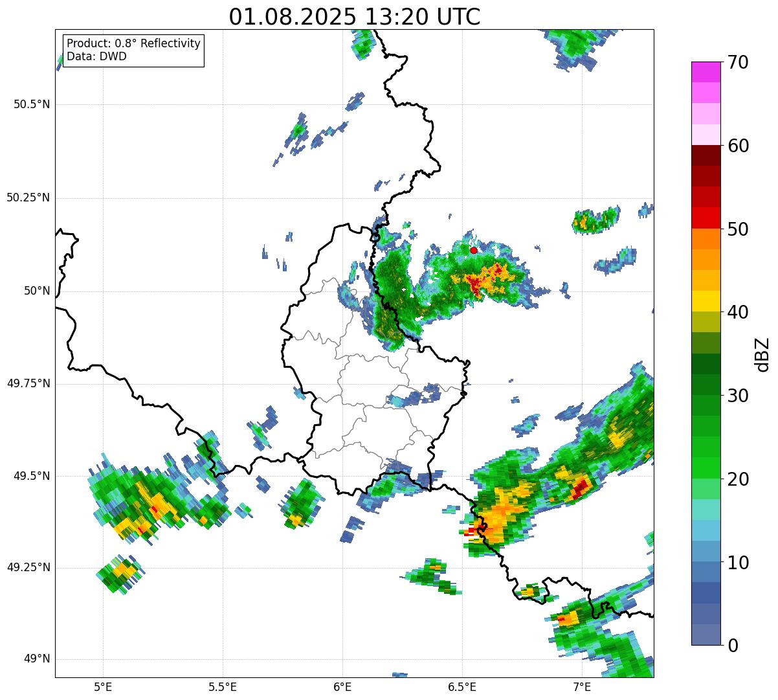Image resolution: width=778 pixels, height=700 pixels.
Task: Click the 50.5°N latitude label
Action: tap(31, 104)
